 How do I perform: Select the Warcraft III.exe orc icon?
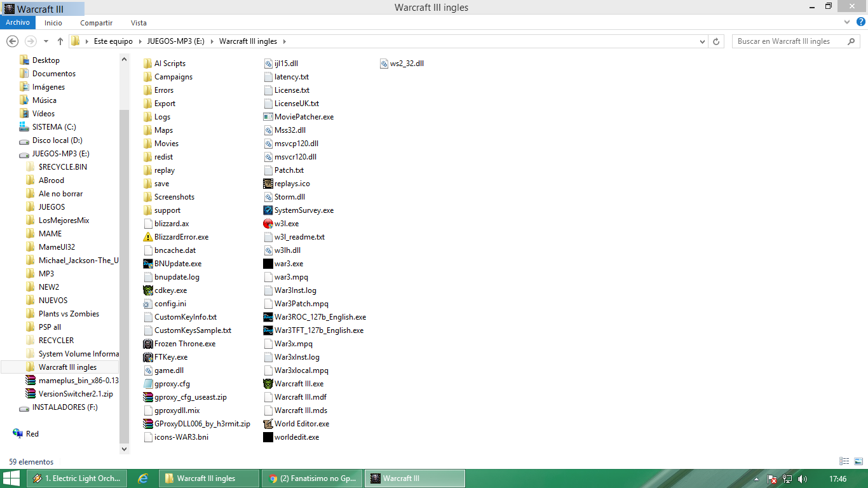pyautogui.click(x=268, y=384)
